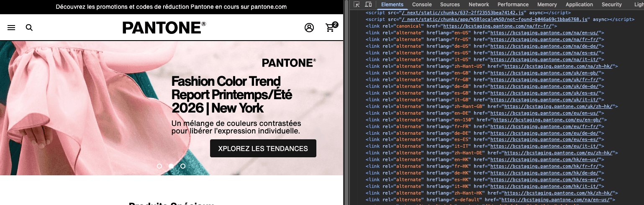Open the Performance panel tab
The image size is (644, 205).
[513, 5]
